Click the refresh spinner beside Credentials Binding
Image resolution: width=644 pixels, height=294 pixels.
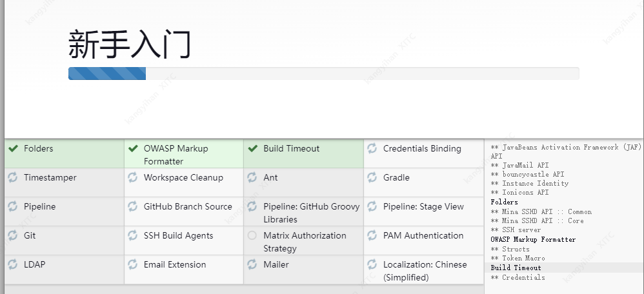[372, 149]
